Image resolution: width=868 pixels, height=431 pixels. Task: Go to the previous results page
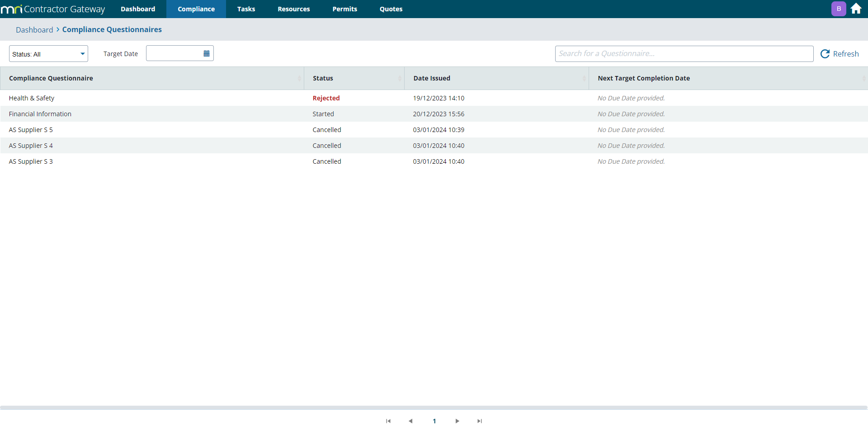coord(410,421)
